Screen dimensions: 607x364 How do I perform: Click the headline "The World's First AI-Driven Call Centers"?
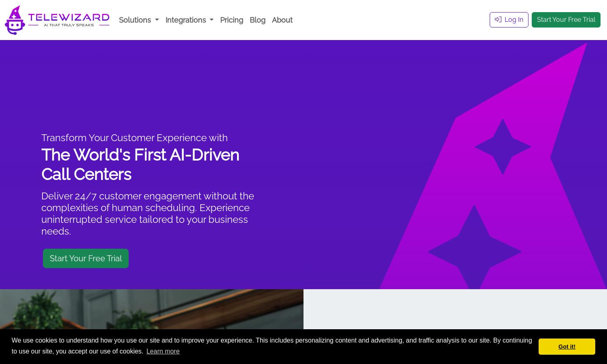(140, 165)
